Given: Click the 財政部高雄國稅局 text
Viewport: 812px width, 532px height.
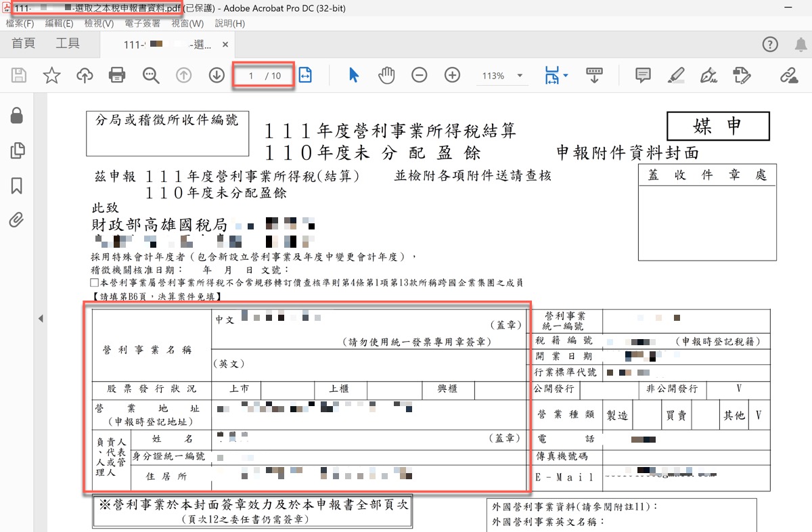Looking at the screenshot, I should click(159, 224).
